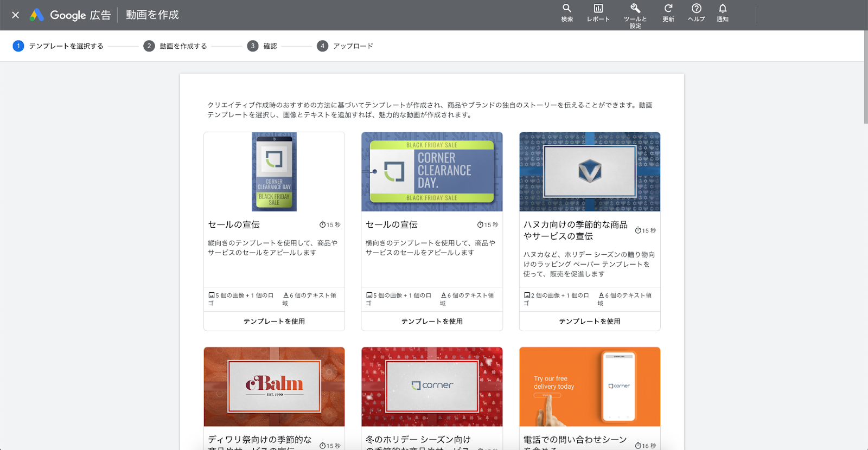
Task: Click the ハヌカなど、ホリデー description text
Action: click(589, 264)
